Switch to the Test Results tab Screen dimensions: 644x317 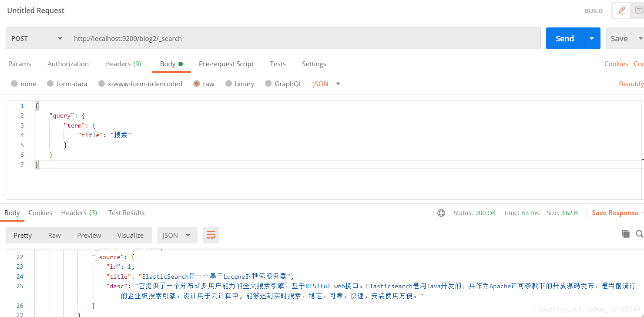pos(126,212)
